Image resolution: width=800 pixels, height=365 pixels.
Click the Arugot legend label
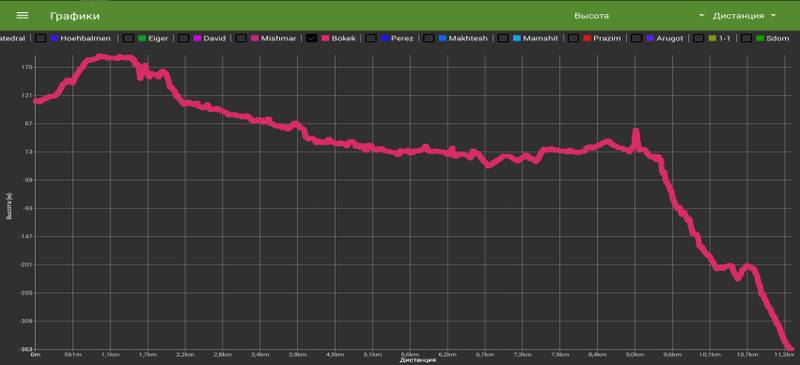669,38
